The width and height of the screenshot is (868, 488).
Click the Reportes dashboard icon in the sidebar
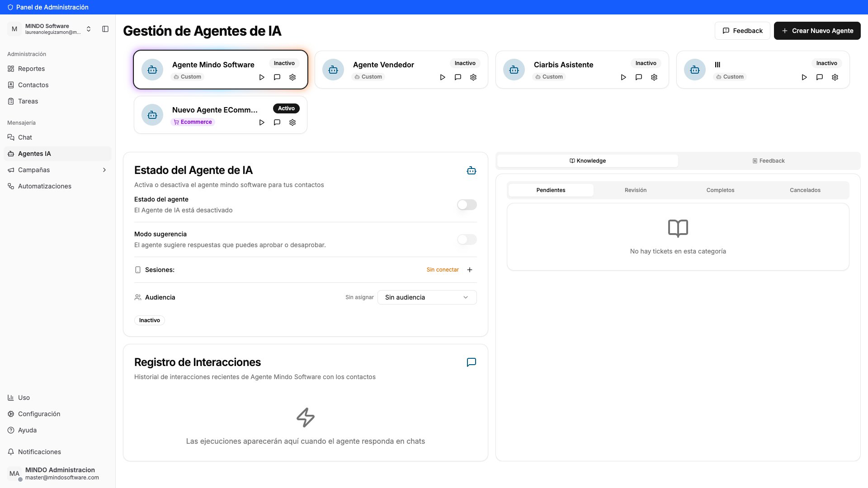pyautogui.click(x=11, y=69)
